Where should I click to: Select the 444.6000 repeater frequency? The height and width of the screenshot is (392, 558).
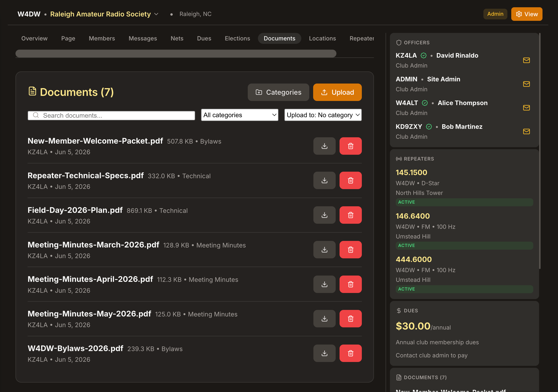pyautogui.click(x=414, y=260)
